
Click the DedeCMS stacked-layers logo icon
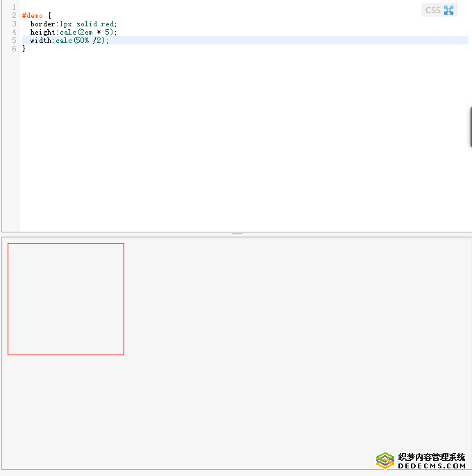coord(385,461)
